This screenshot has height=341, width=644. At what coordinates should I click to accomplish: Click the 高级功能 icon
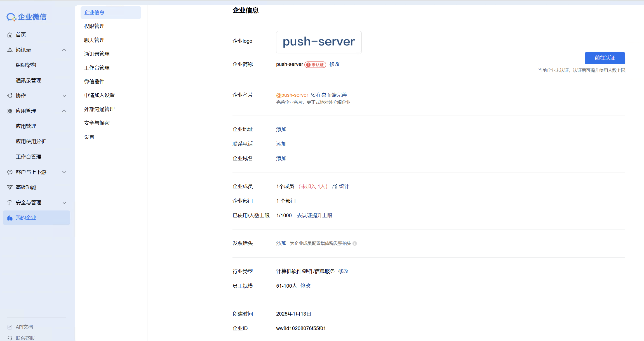coord(10,187)
